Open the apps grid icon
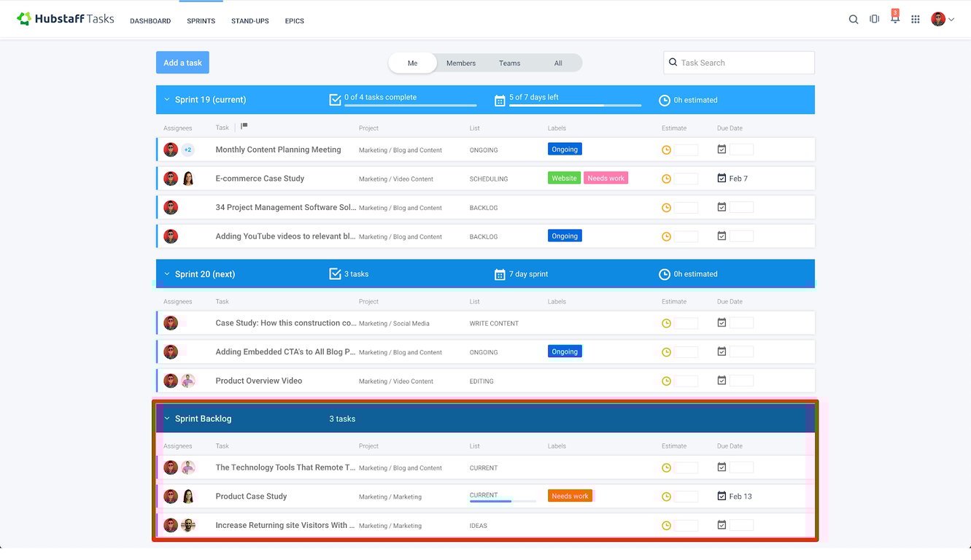Viewport: 971px width, 560px height. tap(916, 20)
